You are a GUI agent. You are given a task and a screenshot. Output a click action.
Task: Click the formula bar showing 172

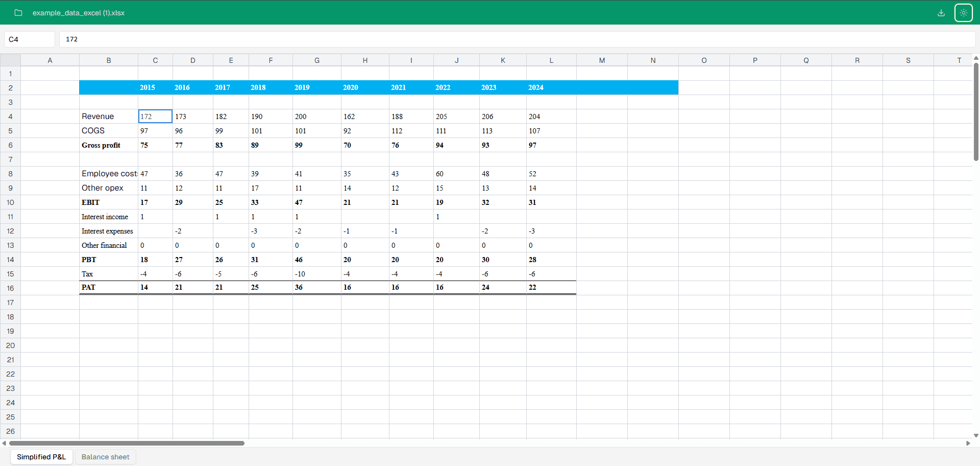point(517,39)
